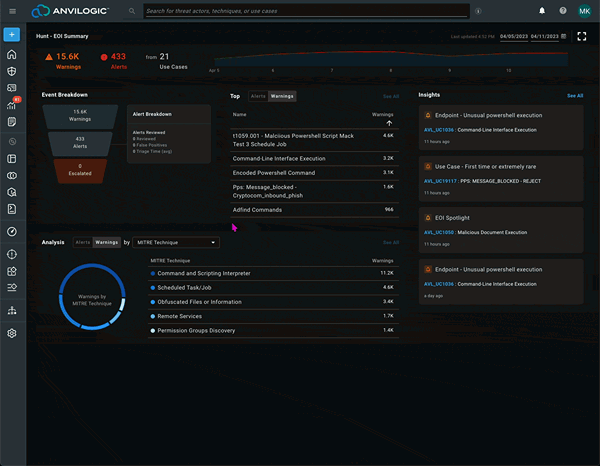Sort by Warnings column arrow
Screen dimensions: 600x466
389,123
